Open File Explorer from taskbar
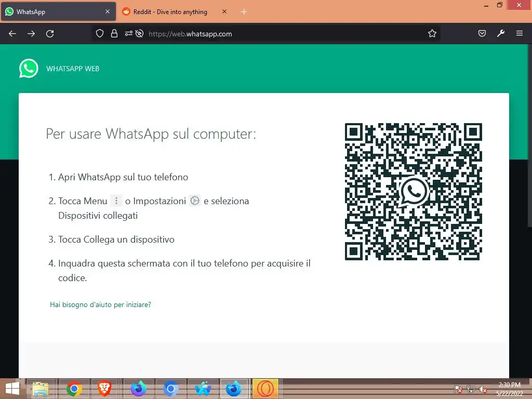Image resolution: width=532 pixels, height=399 pixels. (x=41, y=389)
